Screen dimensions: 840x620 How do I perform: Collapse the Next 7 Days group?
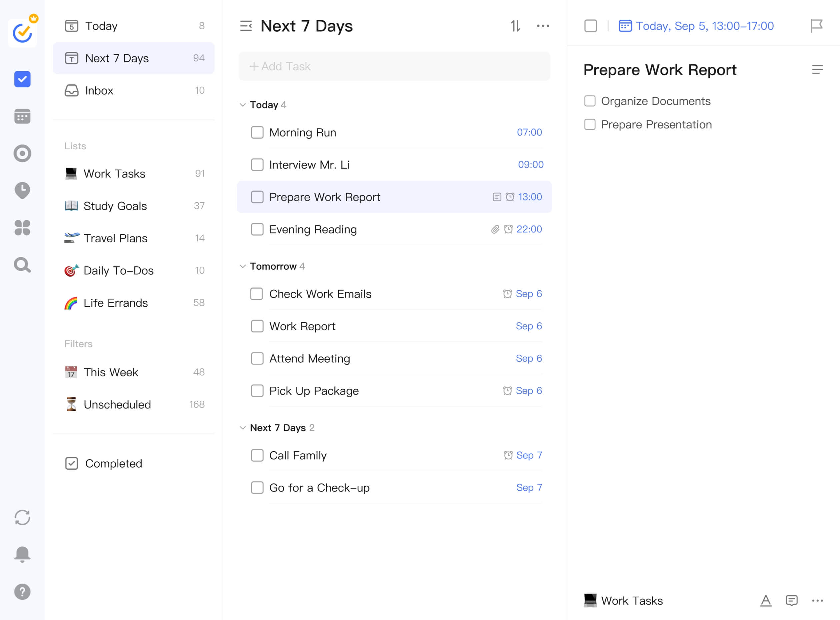243,427
